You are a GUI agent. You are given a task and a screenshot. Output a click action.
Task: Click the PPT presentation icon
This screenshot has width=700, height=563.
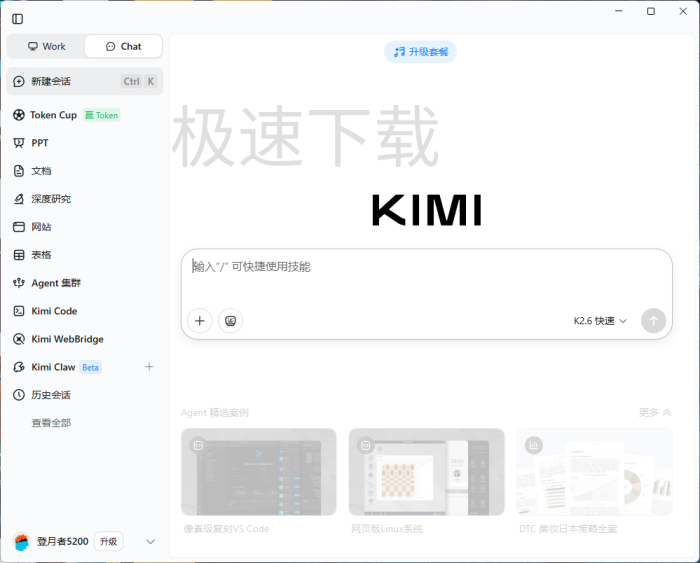[19, 143]
